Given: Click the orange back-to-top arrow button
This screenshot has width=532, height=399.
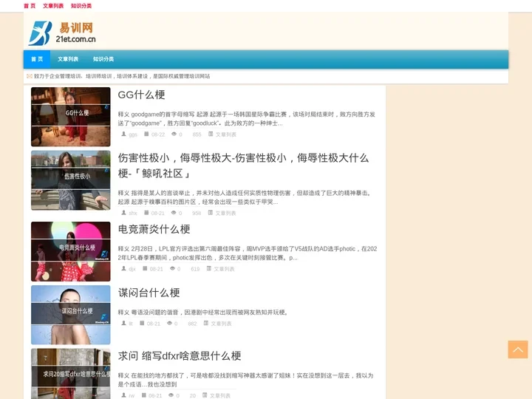Looking at the screenshot, I should [518, 349].
